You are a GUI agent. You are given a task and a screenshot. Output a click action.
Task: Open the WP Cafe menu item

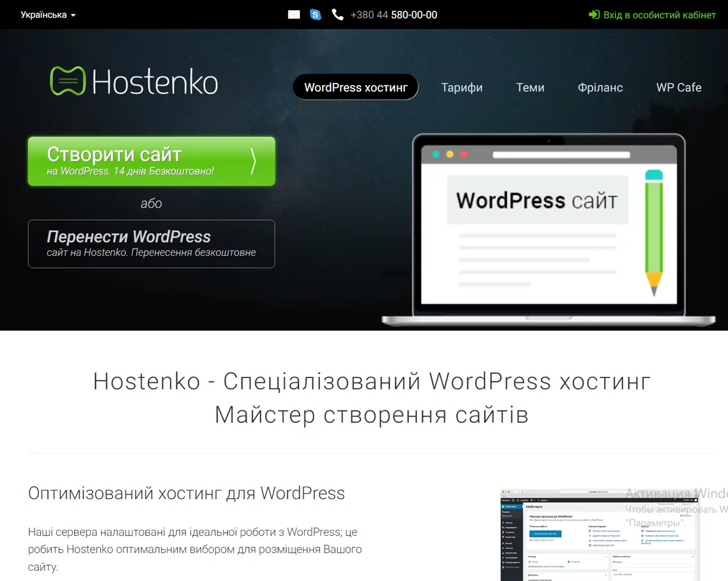[679, 88]
